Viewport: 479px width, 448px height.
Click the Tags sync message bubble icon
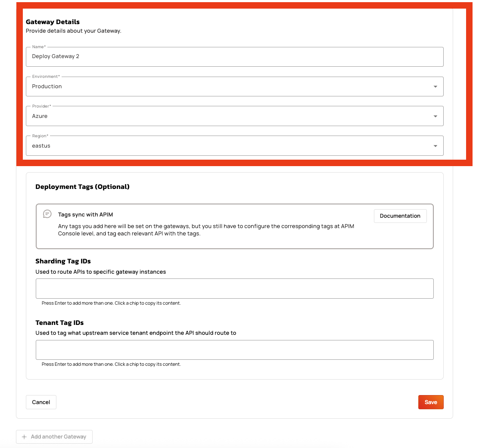pos(47,214)
